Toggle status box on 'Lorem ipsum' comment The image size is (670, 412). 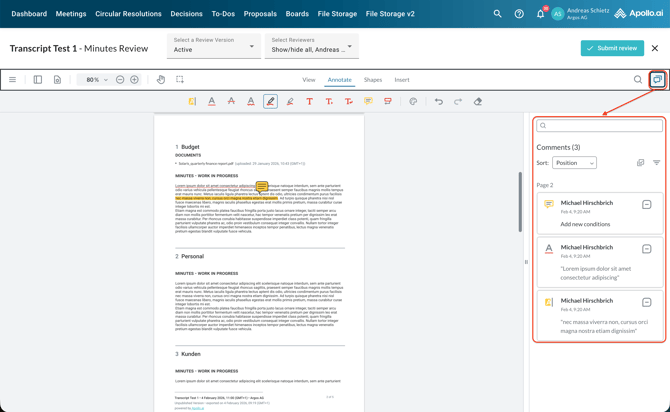646,249
